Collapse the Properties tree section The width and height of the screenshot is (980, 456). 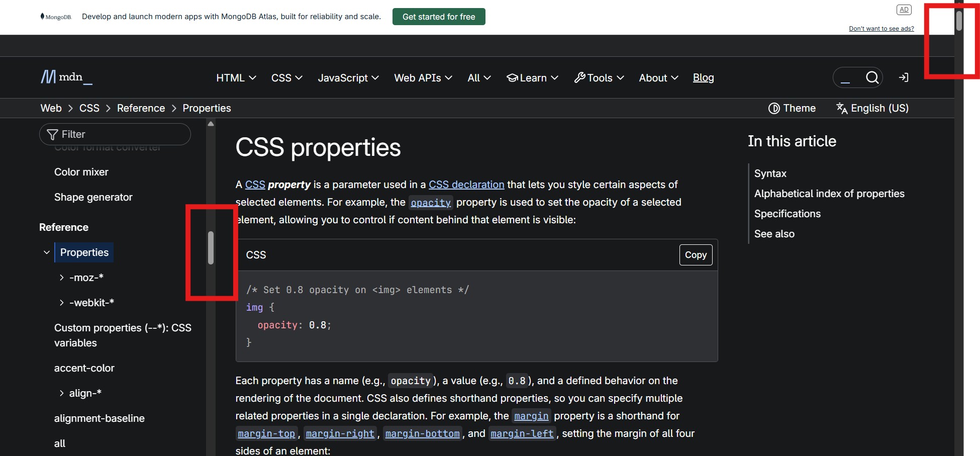pyautogui.click(x=47, y=252)
